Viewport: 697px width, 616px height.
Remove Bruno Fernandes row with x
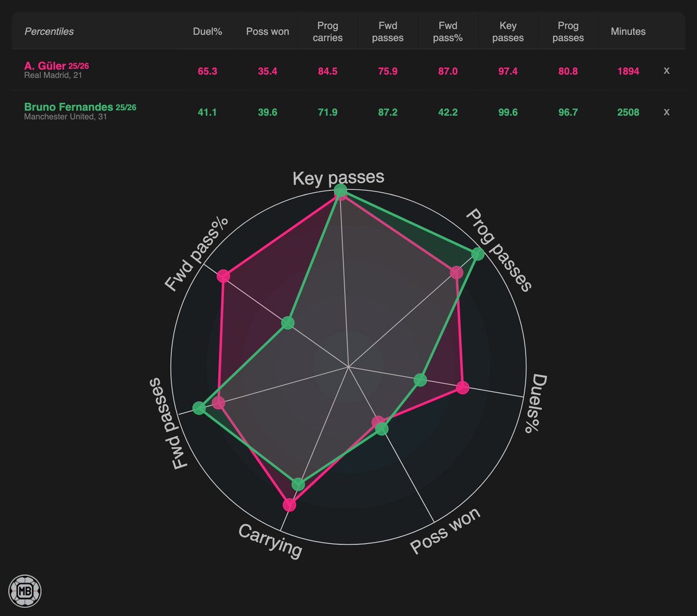click(666, 112)
